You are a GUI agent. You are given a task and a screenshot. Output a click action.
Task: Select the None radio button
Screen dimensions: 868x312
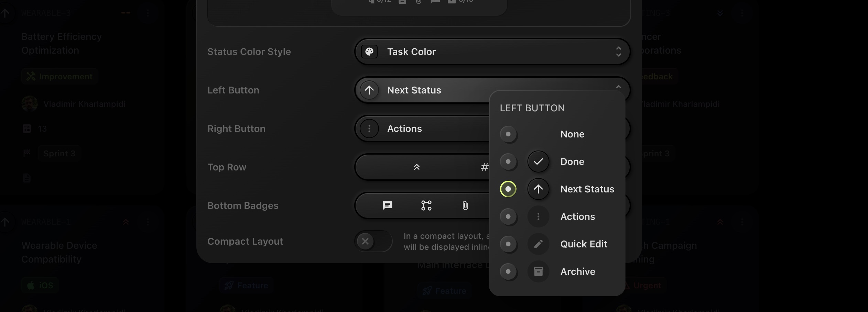point(508,134)
